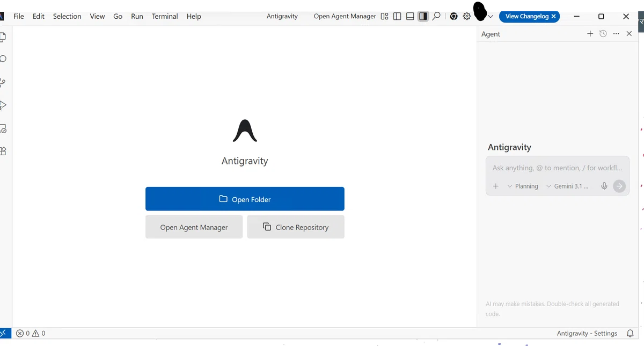
Task: Toggle the bottom panel layout icon
Action: click(x=410, y=16)
